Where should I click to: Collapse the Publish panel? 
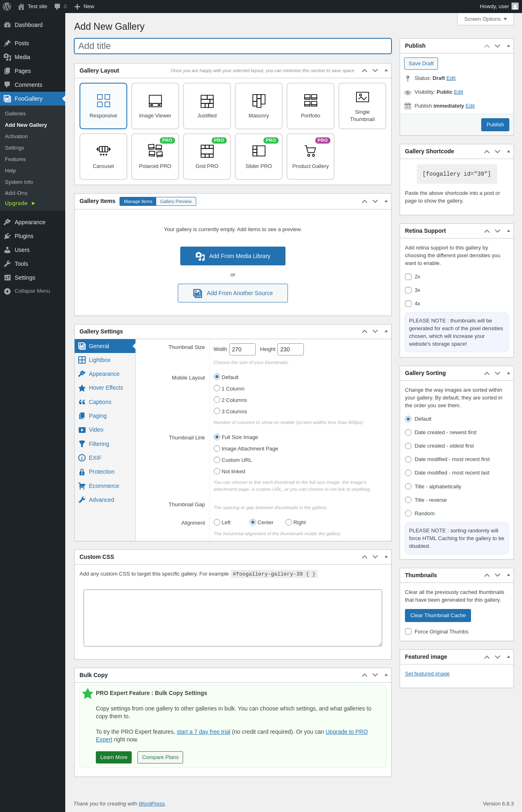509,46
